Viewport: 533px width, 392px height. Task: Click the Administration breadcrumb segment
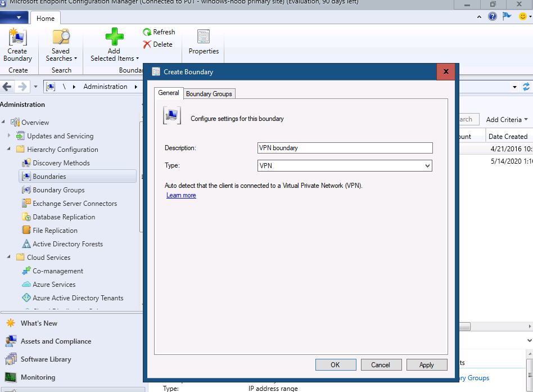coord(105,87)
